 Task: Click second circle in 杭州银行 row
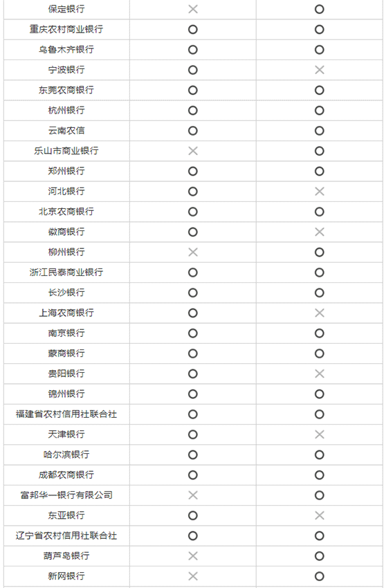click(320, 110)
